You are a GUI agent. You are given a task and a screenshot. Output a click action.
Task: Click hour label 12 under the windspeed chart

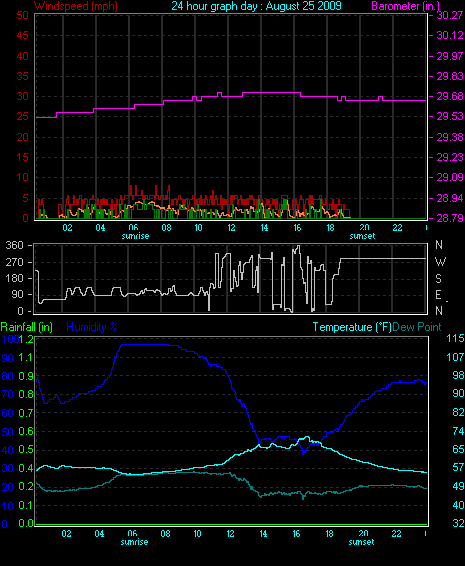pyautogui.click(x=231, y=228)
